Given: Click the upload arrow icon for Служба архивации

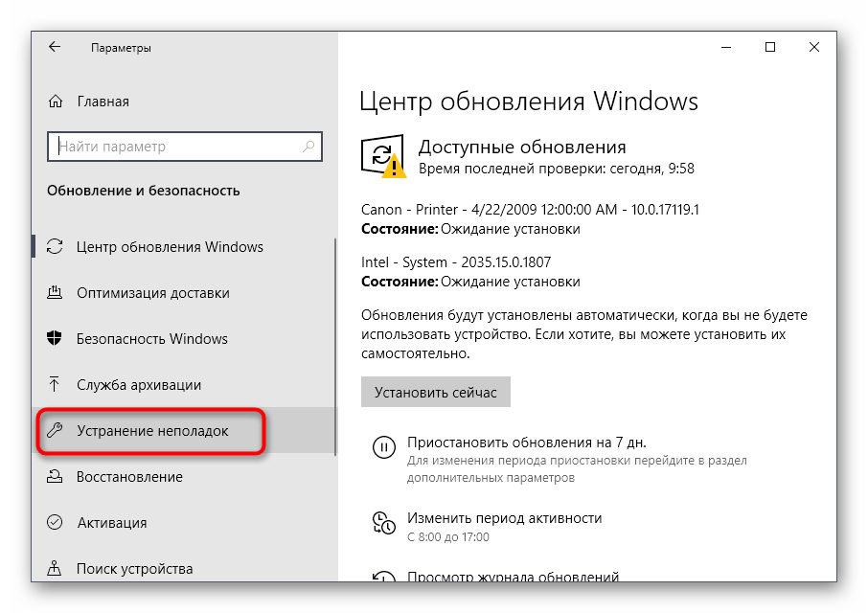Looking at the screenshot, I should (x=55, y=384).
